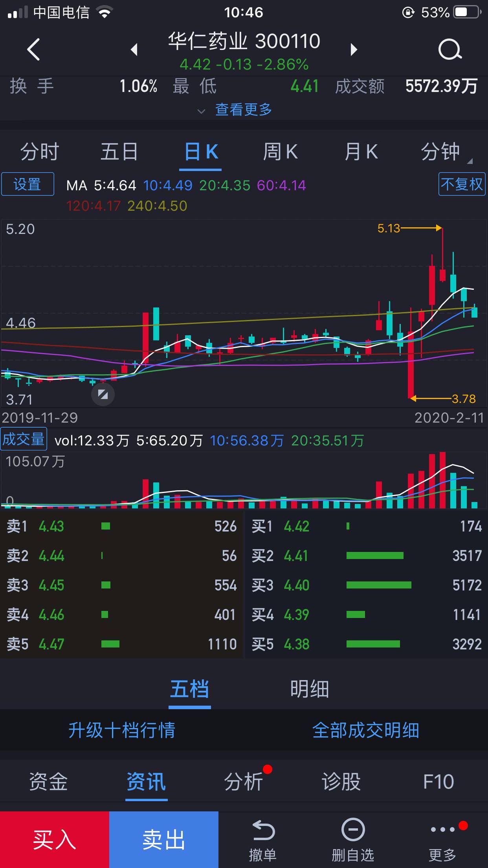
Task: Tap the blue 卖出 sell button
Action: (x=164, y=840)
